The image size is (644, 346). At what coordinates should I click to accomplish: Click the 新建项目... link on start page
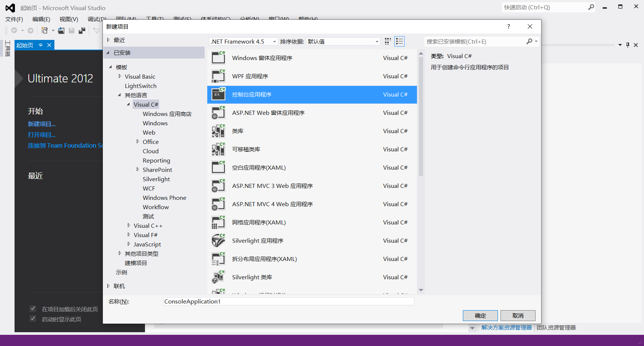[42, 124]
